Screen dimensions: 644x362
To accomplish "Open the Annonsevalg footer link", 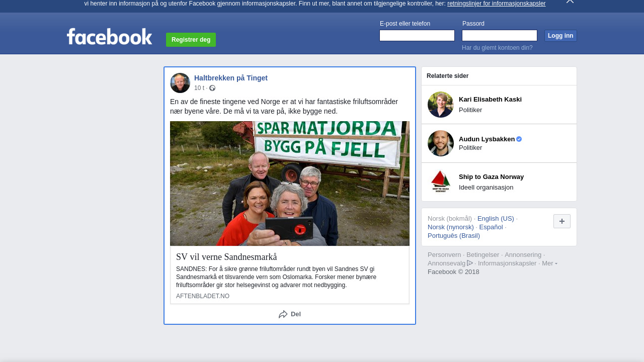I will 450,263.
